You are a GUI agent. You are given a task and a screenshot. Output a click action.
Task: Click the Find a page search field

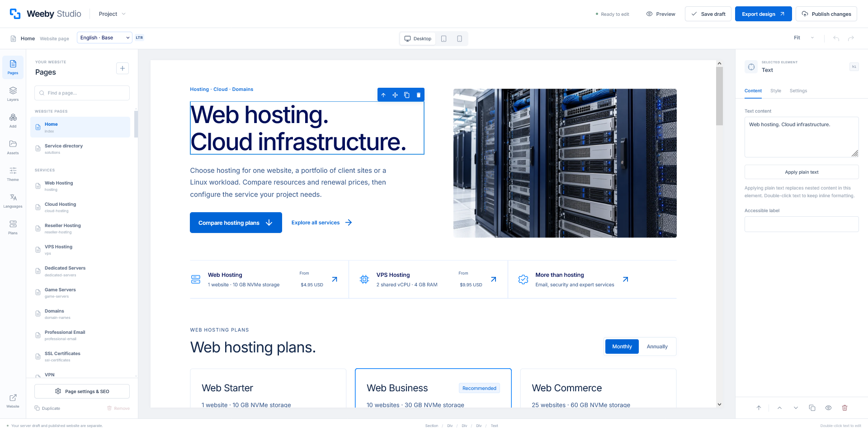(x=82, y=93)
